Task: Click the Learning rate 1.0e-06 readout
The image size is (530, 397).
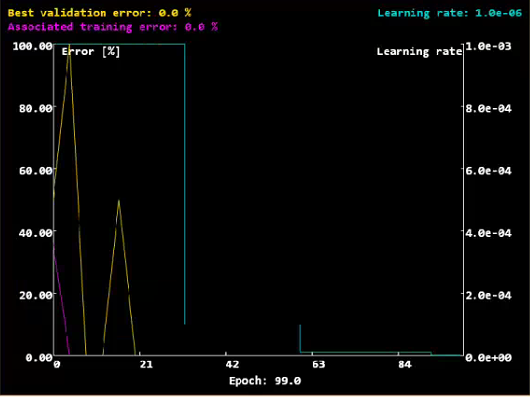Action: (450, 13)
